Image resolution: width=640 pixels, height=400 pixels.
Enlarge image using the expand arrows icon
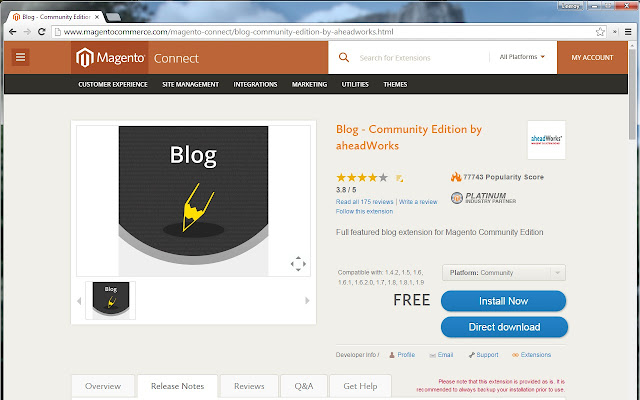pos(298,264)
